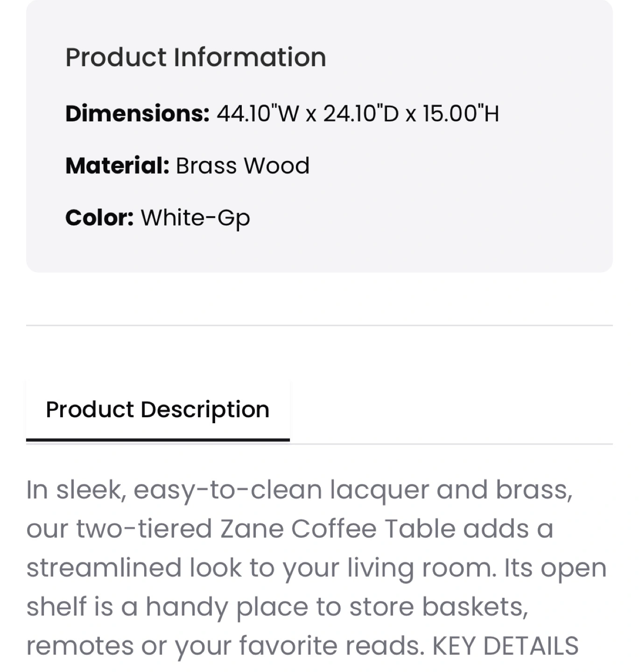Image resolution: width=639 pixels, height=672 pixels.
Task: Click the active tab's dark underline indicator
Action: point(158,440)
